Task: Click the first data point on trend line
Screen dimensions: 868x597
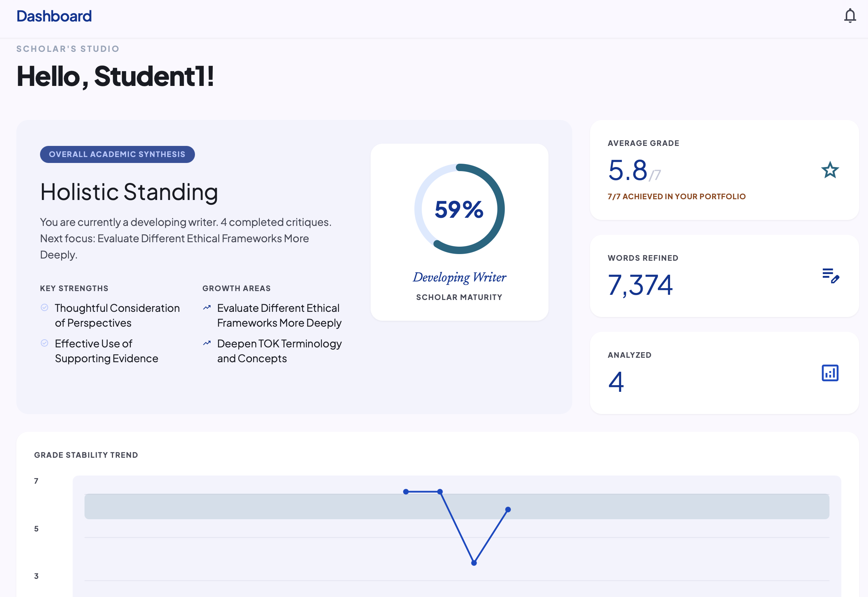Action: pyautogui.click(x=406, y=491)
